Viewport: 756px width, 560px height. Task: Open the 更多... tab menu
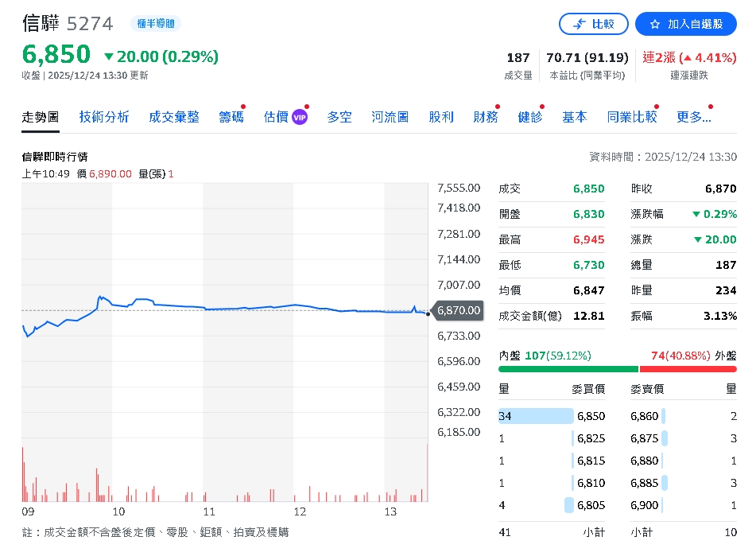coord(693,117)
